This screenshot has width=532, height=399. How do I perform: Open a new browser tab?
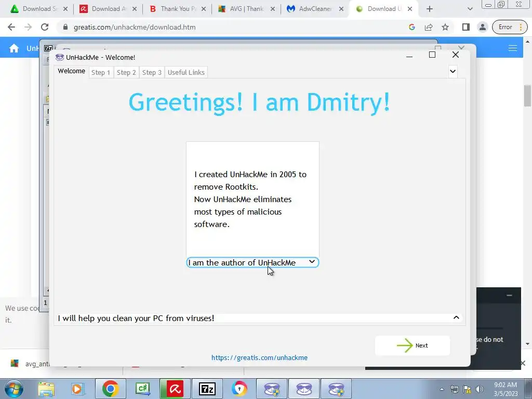pyautogui.click(x=430, y=9)
